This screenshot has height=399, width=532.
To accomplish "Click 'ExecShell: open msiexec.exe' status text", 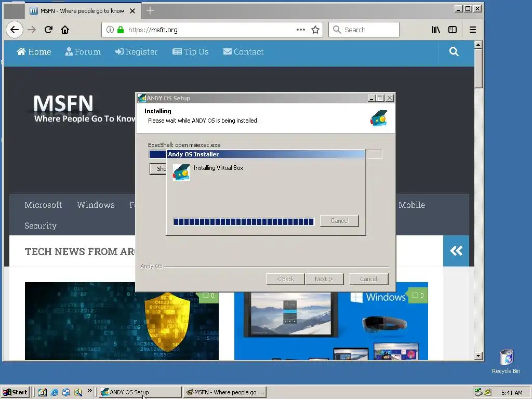I will tap(184, 145).
